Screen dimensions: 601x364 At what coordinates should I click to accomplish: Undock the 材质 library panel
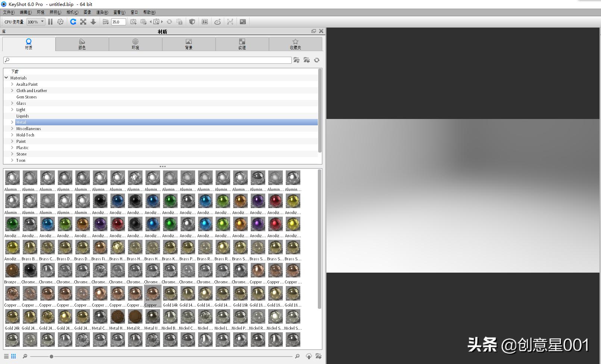[x=314, y=31]
